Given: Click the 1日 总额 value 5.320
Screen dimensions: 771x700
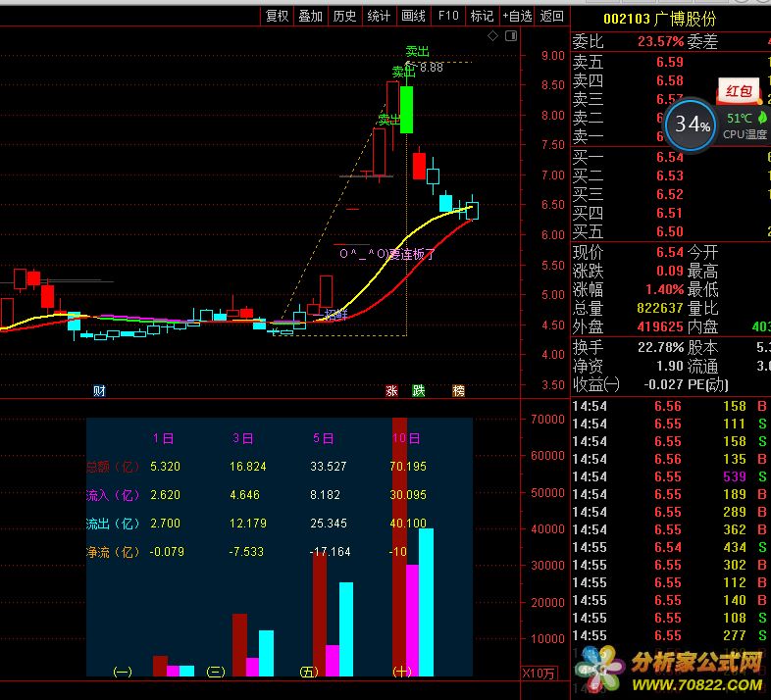Looking at the screenshot, I should (x=165, y=467).
